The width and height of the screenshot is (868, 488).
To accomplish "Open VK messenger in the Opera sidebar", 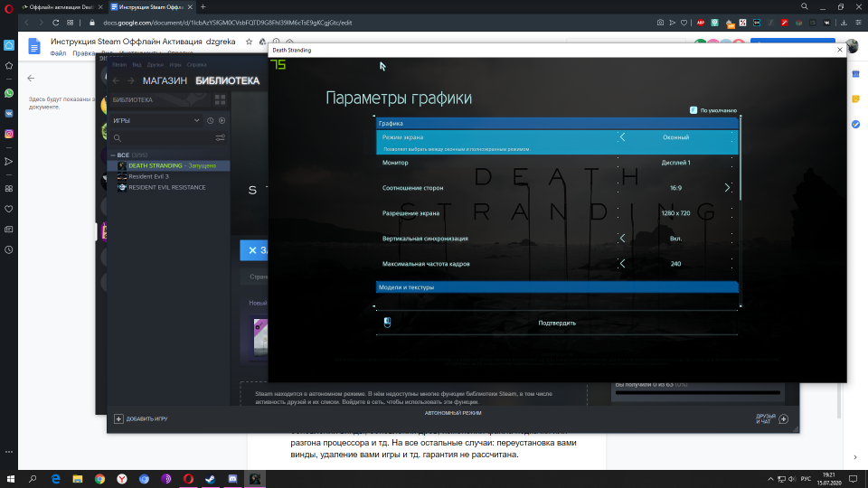I will click(x=9, y=114).
